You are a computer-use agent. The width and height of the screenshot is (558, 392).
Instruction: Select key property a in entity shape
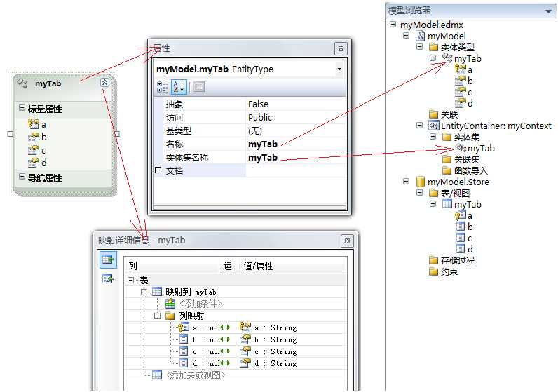tap(37, 124)
